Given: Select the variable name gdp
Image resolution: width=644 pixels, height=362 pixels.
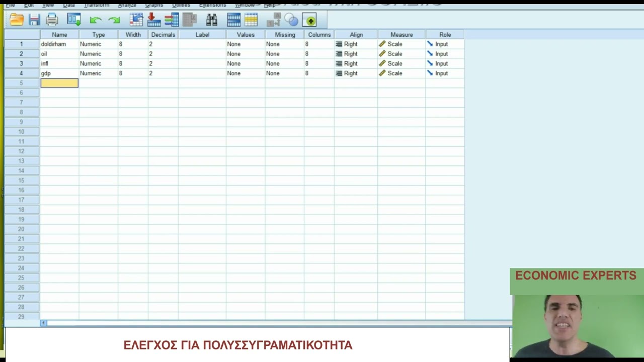Looking at the screenshot, I should (x=46, y=73).
